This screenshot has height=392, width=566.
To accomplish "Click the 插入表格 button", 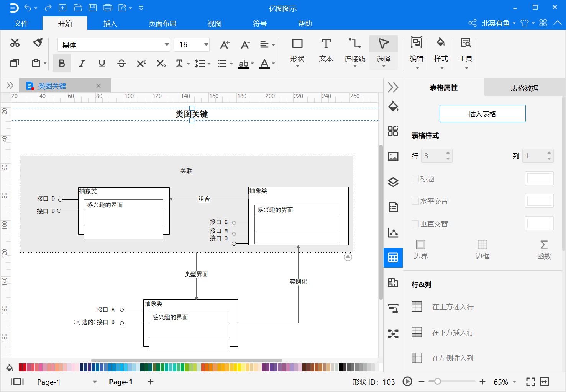I will tap(482, 114).
